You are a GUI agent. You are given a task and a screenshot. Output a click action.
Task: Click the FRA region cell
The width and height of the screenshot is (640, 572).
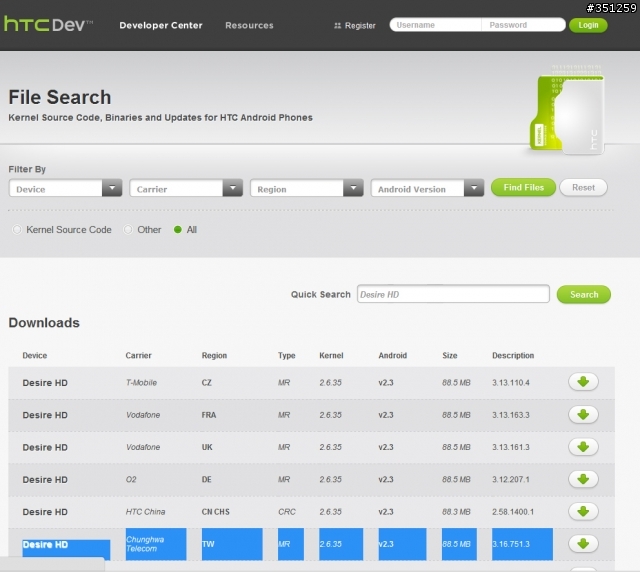tap(209, 415)
